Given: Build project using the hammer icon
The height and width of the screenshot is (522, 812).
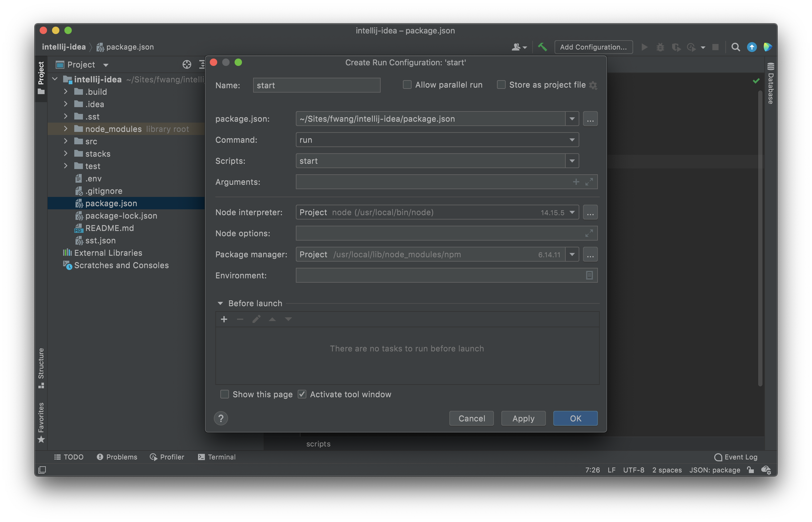Looking at the screenshot, I should 543,47.
